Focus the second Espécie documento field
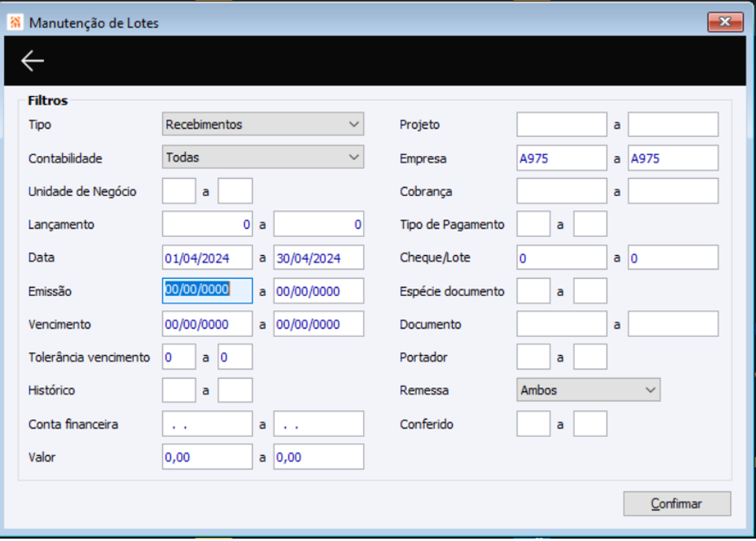This screenshot has height=541, width=756. (x=590, y=291)
